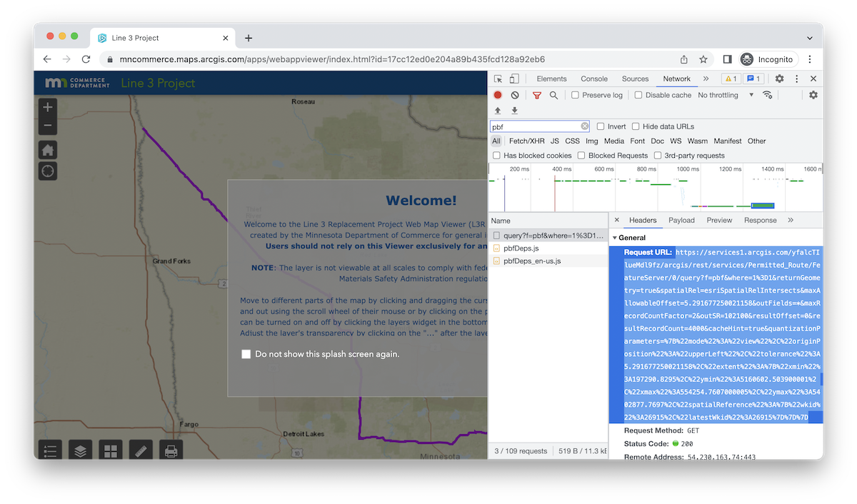Close the request details pane

[617, 221]
